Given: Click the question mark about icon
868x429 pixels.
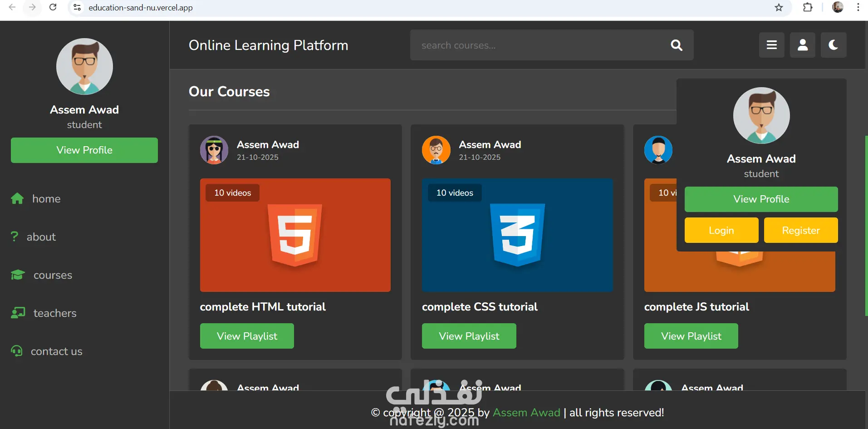Looking at the screenshot, I should tap(15, 237).
